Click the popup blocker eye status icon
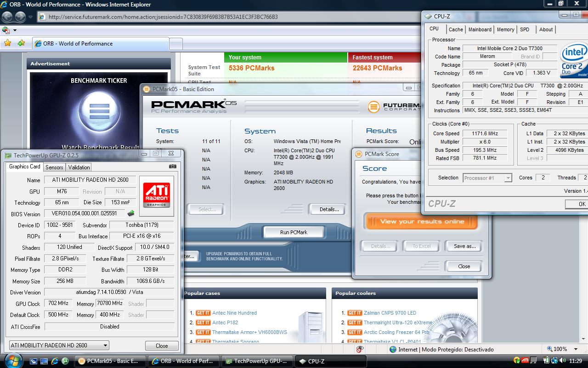 pos(360,349)
